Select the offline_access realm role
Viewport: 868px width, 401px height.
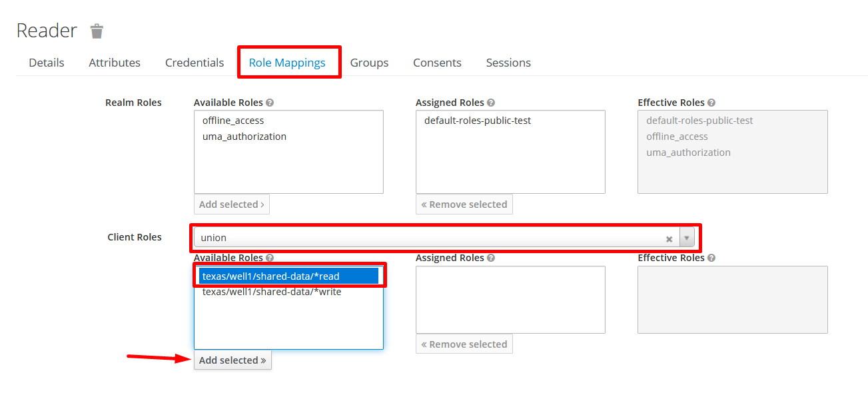pyautogui.click(x=233, y=121)
